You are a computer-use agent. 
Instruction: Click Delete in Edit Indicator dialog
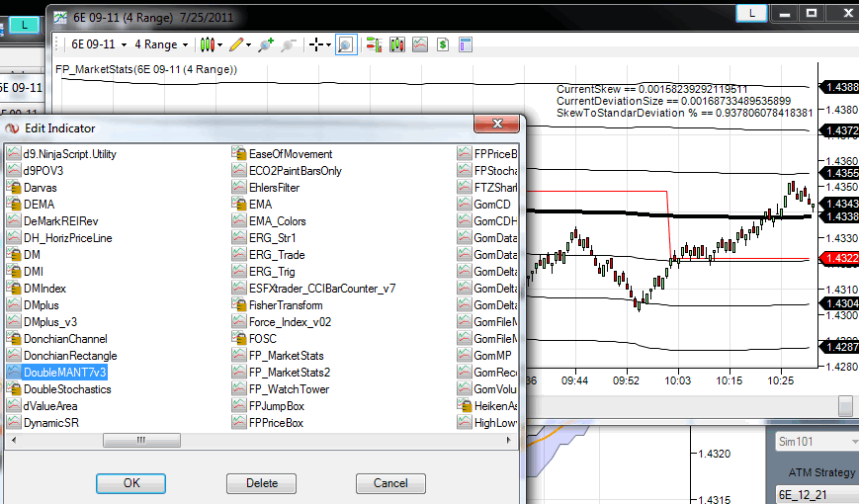point(261,483)
